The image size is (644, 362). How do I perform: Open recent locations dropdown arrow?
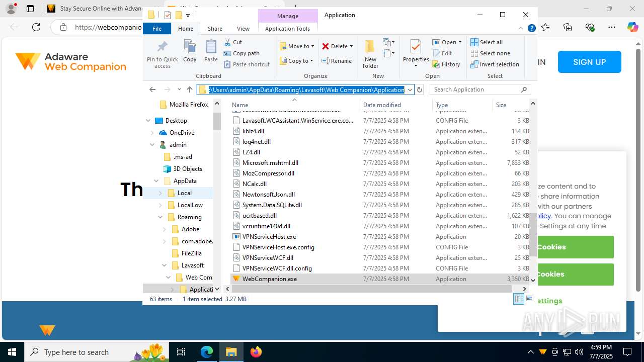179,89
